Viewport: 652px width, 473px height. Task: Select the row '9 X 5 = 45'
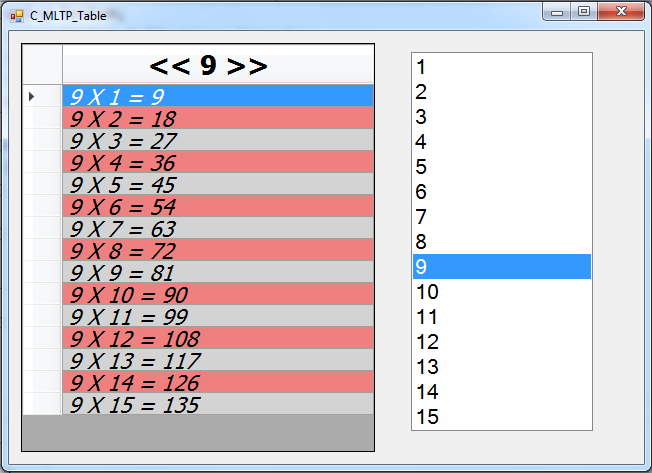pyautogui.click(x=218, y=184)
